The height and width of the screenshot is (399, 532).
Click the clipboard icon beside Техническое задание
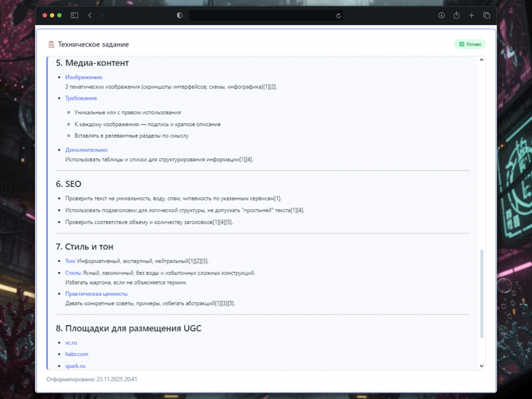coord(50,44)
